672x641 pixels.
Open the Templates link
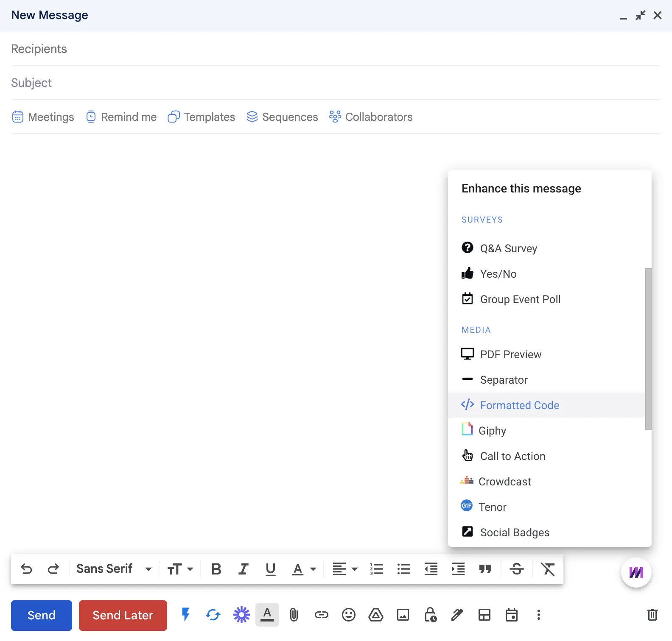202,117
